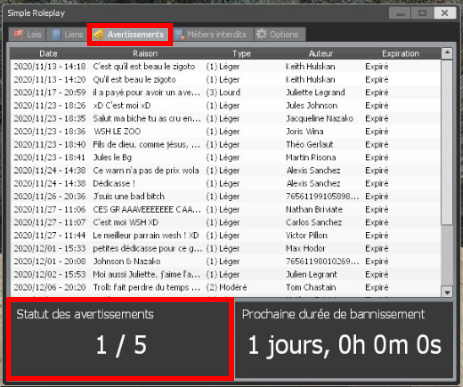Click the gear icon on Options tab

(261, 34)
